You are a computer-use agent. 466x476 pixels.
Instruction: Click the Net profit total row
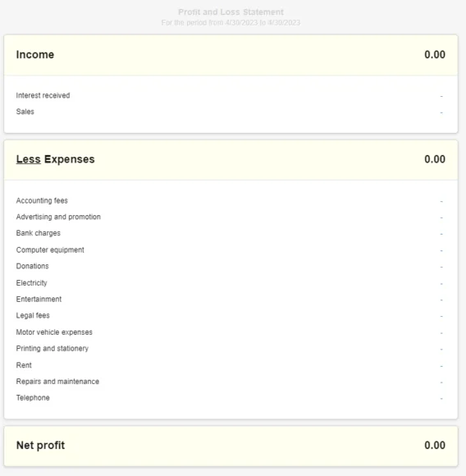(231, 446)
